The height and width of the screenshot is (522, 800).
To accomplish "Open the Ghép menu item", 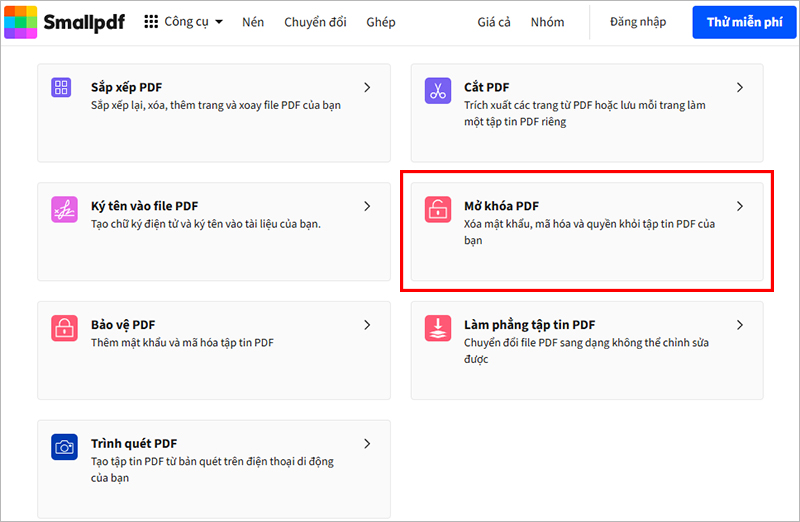I will [381, 22].
